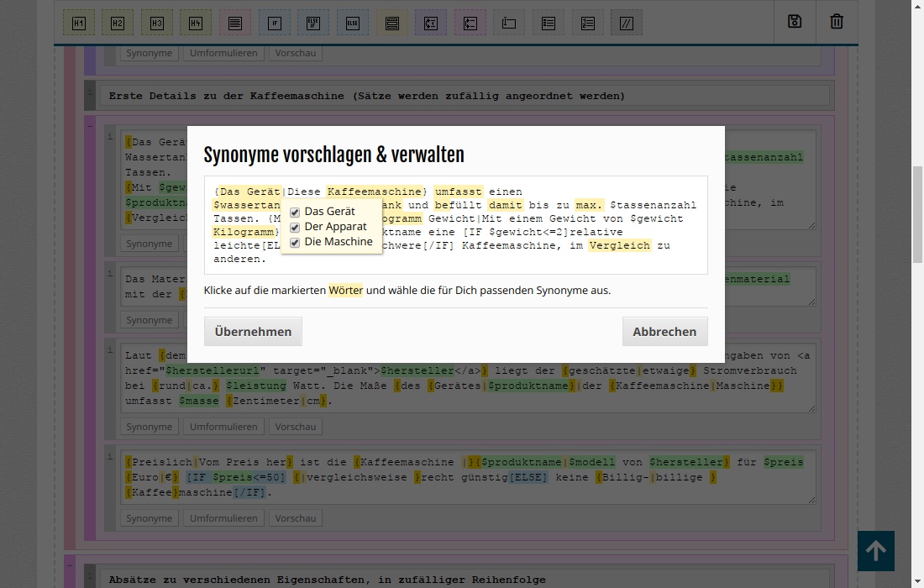This screenshot has width=924, height=588.
Task: Uncheck the "Das Gerät" synonym checkbox
Action: tap(295, 212)
